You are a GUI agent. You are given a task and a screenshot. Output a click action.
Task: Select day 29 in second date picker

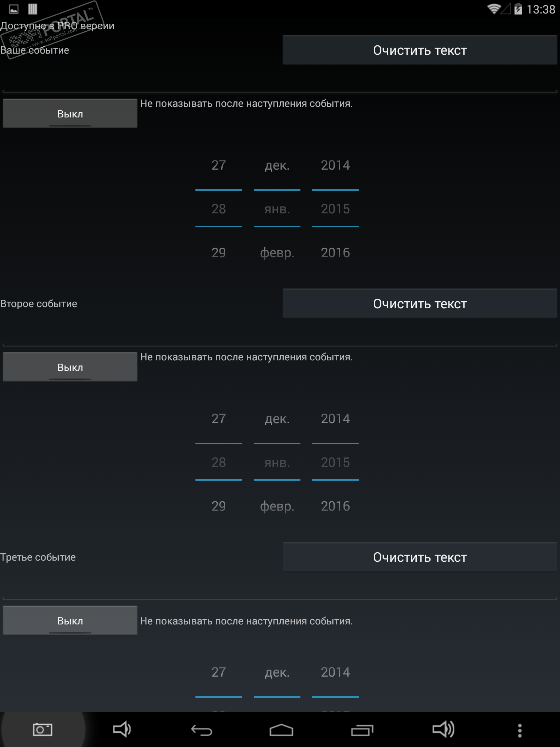(x=219, y=506)
